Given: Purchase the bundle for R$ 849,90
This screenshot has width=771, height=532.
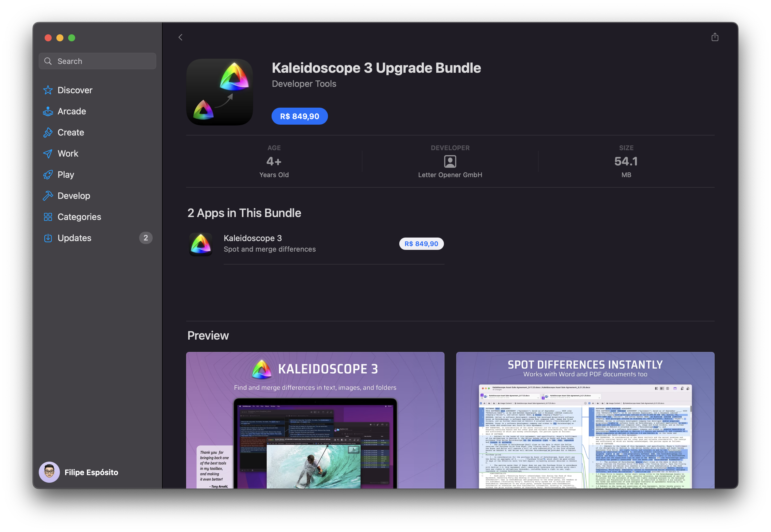Looking at the screenshot, I should (299, 116).
